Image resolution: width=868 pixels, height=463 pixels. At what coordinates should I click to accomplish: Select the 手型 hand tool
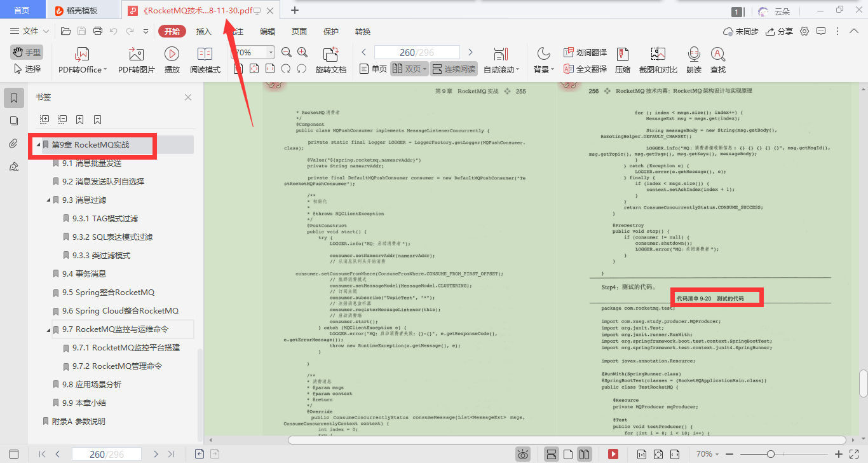pos(27,52)
